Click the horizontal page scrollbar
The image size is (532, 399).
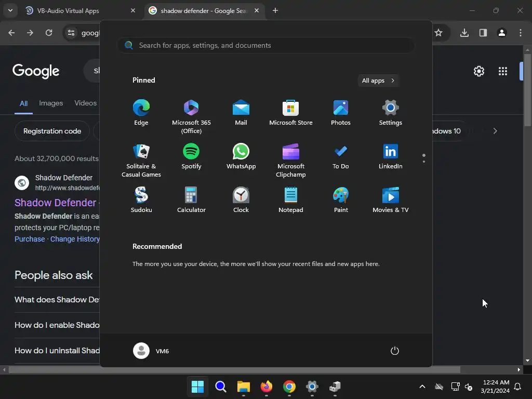pos(234,370)
